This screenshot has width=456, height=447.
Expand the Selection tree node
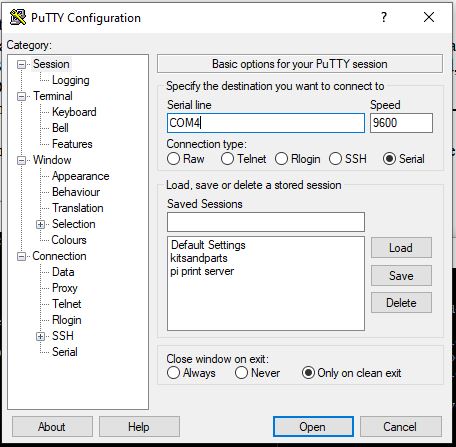tap(40, 224)
